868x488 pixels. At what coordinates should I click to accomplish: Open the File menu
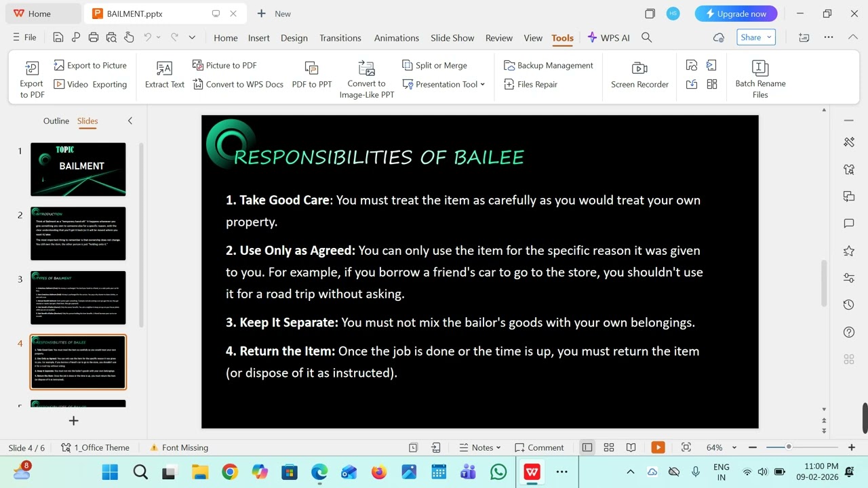point(24,37)
